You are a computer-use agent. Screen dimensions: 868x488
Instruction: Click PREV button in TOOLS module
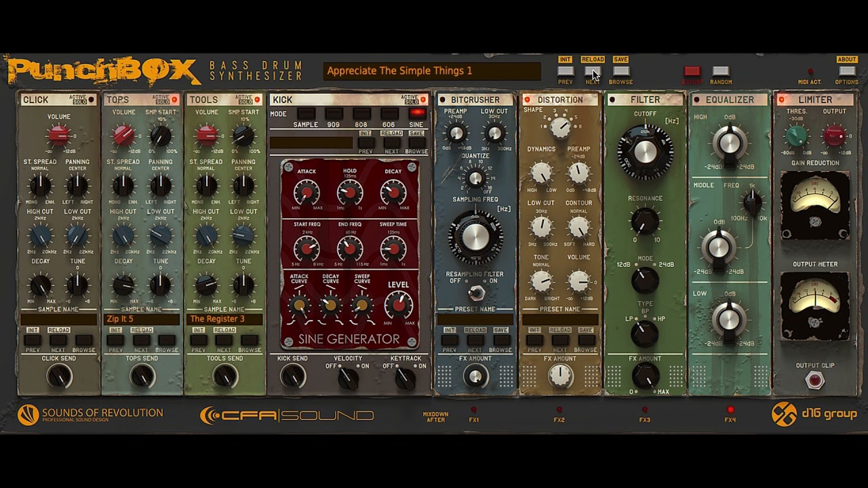pyautogui.click(x=198, y=340)
